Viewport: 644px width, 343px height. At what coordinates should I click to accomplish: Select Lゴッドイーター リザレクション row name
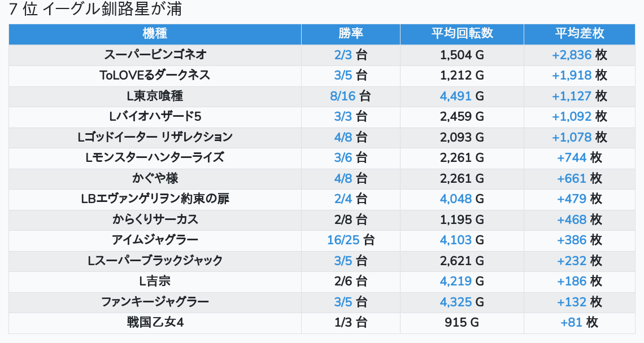155,137
